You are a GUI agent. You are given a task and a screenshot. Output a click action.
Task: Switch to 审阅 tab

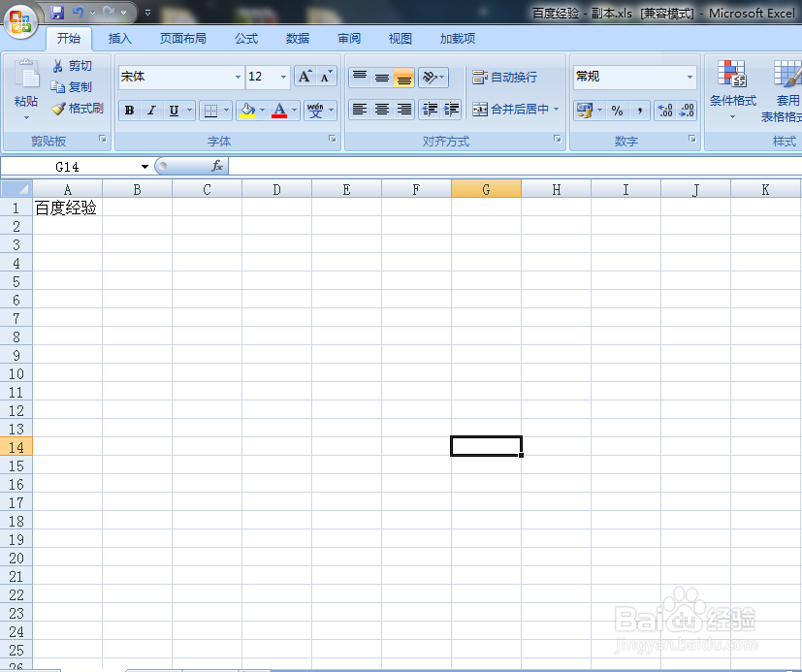(349, 39)
